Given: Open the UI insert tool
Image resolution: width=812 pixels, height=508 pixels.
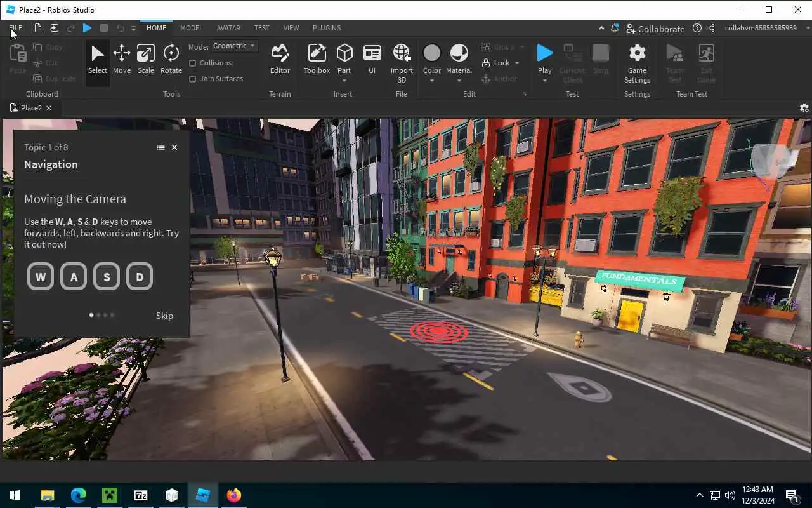Looking at the screenshot, I should click(x=372, y=59).
